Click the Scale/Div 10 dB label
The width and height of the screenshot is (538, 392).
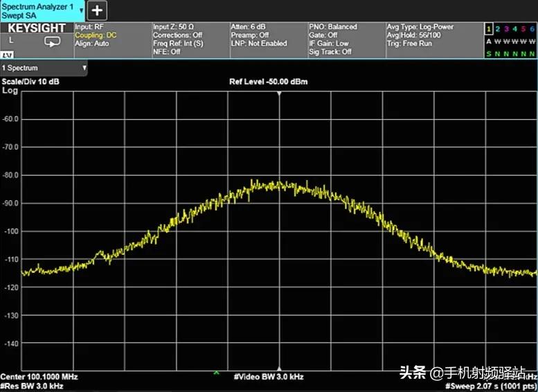tap(30, 82)
